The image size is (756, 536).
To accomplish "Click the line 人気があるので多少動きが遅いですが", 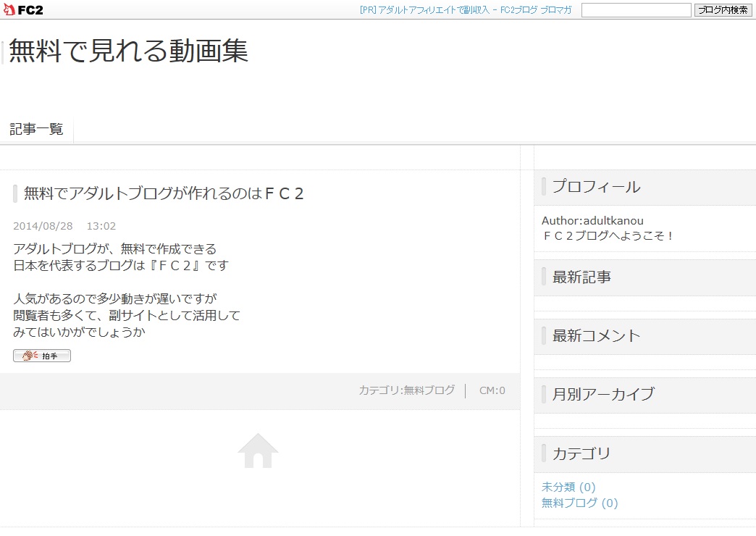I will tap(115, 298).
